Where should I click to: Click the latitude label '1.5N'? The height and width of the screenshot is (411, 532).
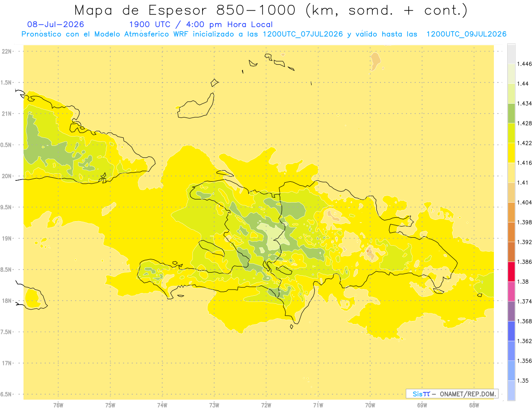point(6,82)
